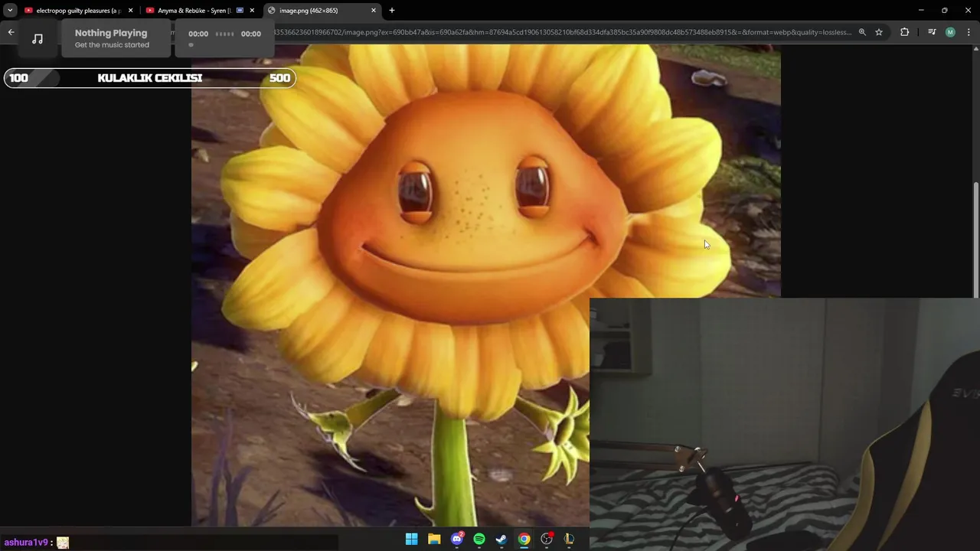Open OBS Studio from the taskbar
This screenshot has width=980, height=551.
[547, 540]
